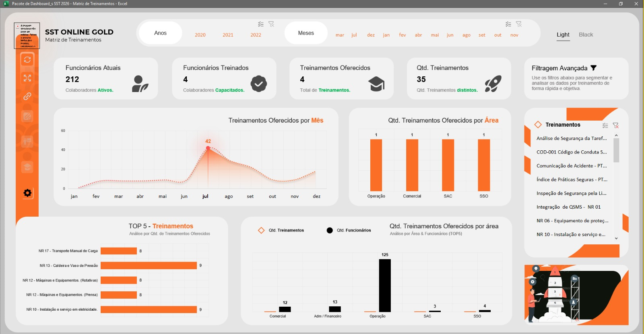Open settings with the black gear icon
644x334 pixels.
pos(27,193)
